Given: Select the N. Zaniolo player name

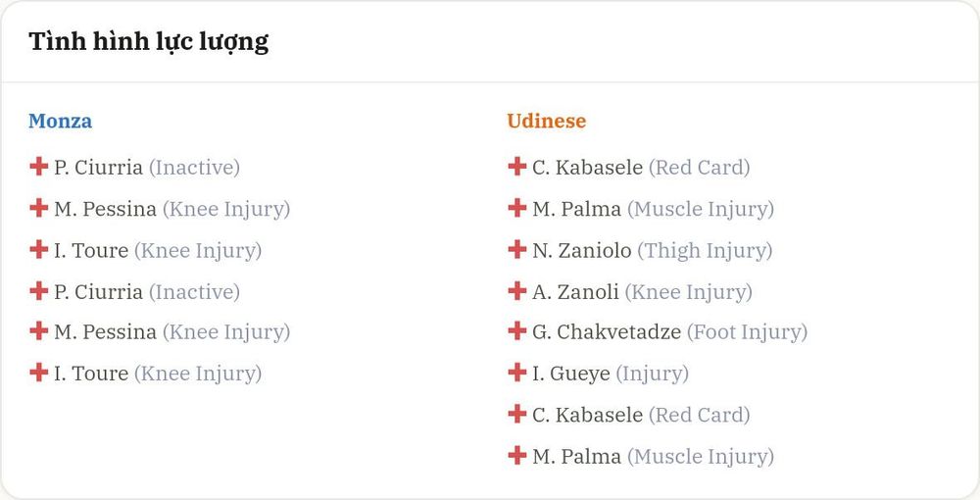Looking at the screenshot, I should (582, 250).
